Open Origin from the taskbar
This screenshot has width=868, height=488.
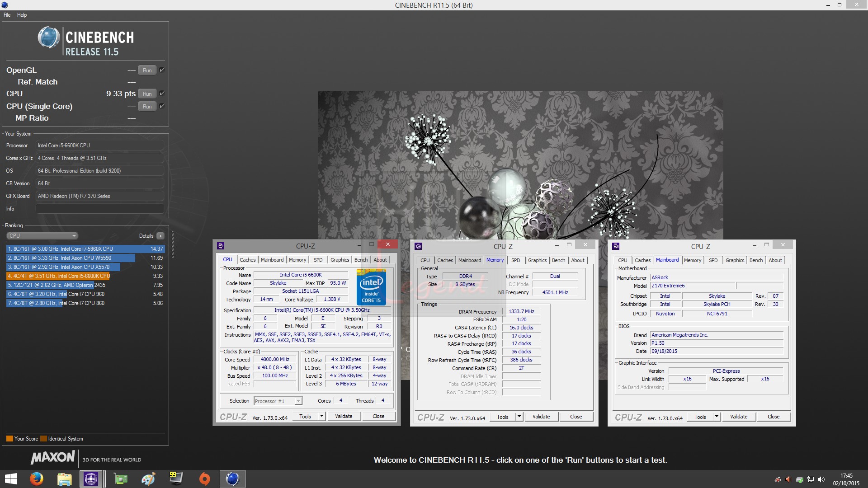click(x=205, y=479)
